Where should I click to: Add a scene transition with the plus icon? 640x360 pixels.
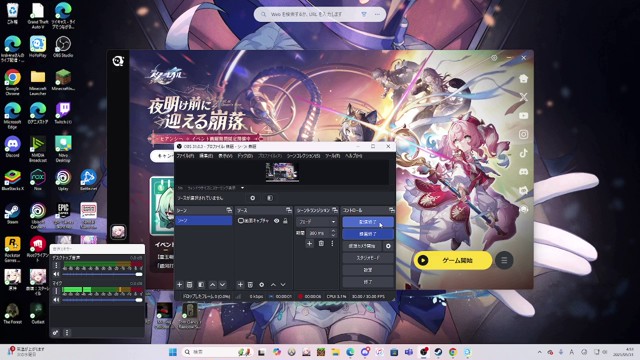309,244
